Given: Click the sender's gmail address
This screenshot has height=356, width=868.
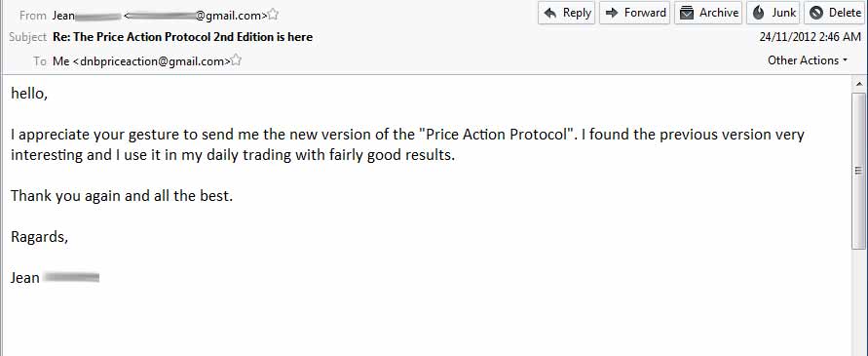Looking at the screenshot, I should tap(196, 16).
